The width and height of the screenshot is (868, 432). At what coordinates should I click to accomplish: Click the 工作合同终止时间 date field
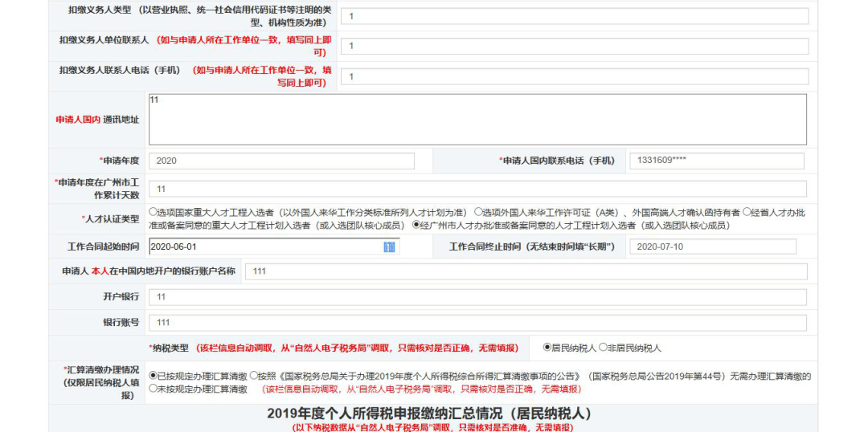[x=712, y=247]
